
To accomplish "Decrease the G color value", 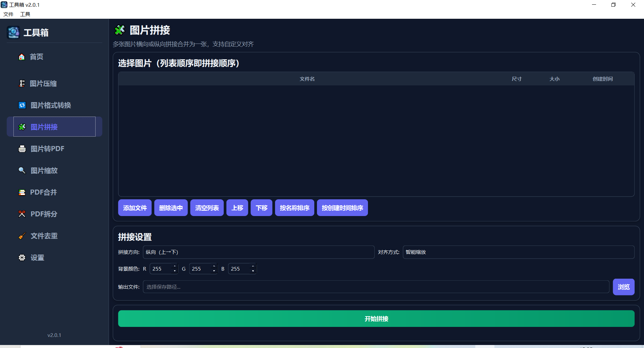I will coord(214,271).
